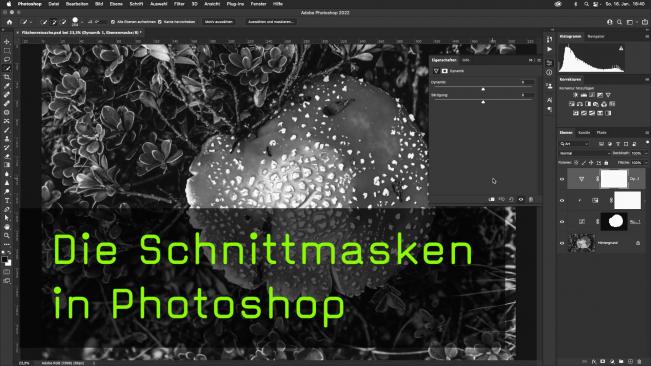Select the Gradient tool

7,165
